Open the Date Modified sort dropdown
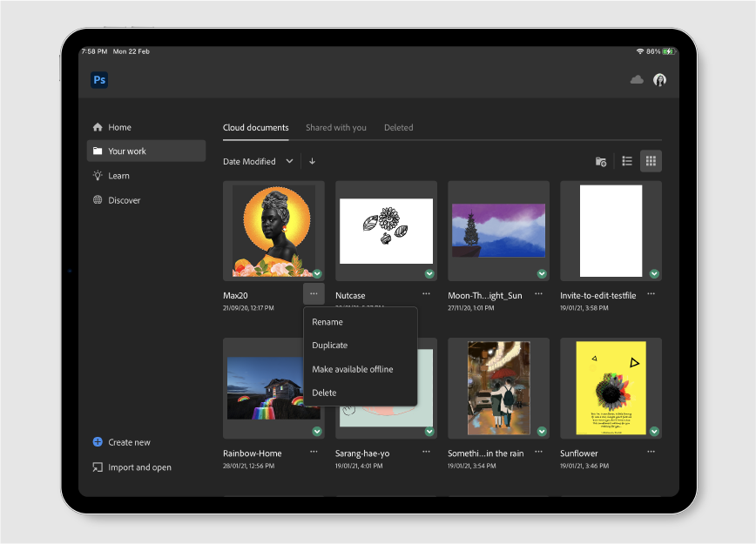756x544 pixels. (258, 161)
